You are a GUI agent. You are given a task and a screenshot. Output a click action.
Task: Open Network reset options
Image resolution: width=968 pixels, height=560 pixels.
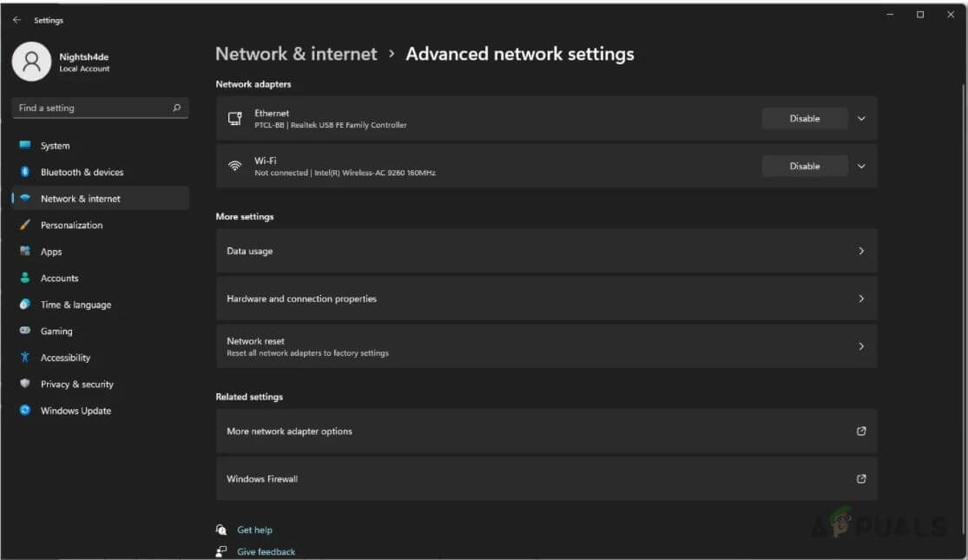tap(545, 346)
